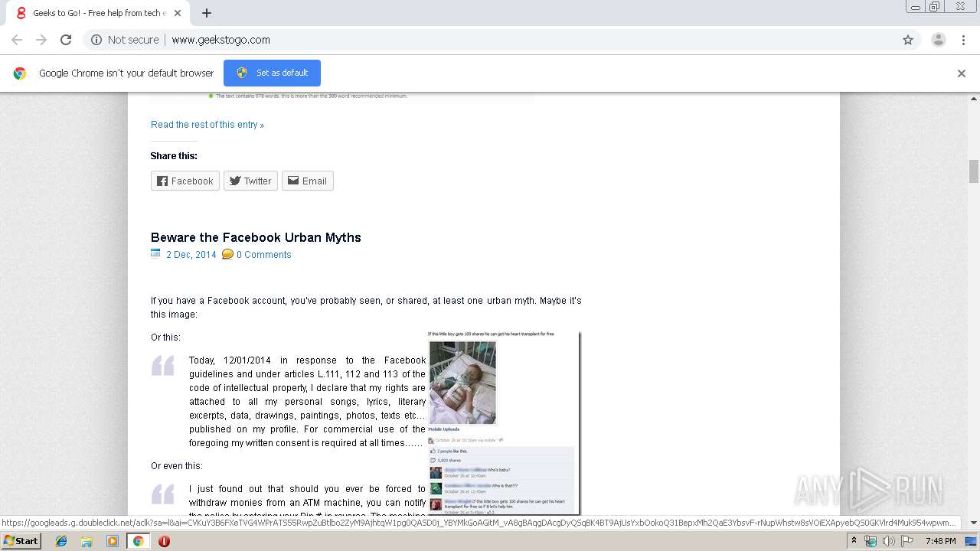
Task: Share post via Email
Action: 308,181
